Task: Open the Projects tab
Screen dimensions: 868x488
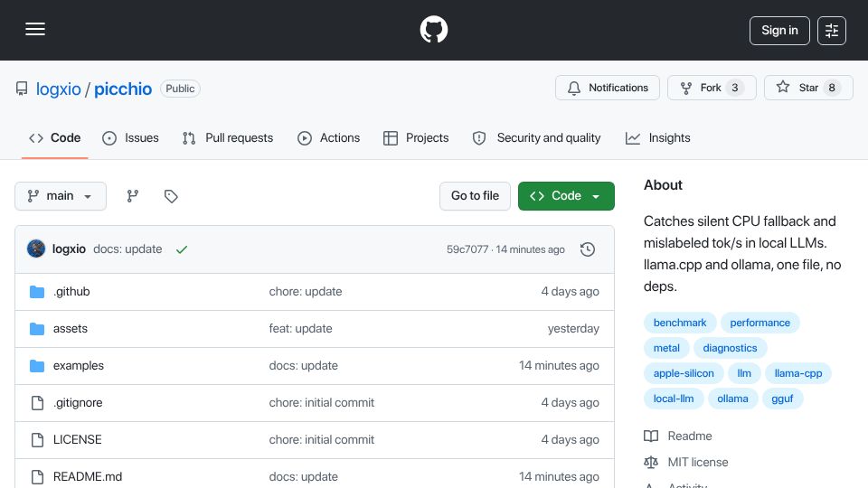Action: coord(416,137)
